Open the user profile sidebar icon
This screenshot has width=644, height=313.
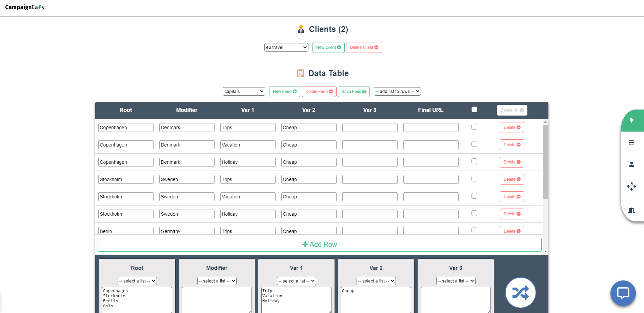pyautogui.click(x=631, y=164)
